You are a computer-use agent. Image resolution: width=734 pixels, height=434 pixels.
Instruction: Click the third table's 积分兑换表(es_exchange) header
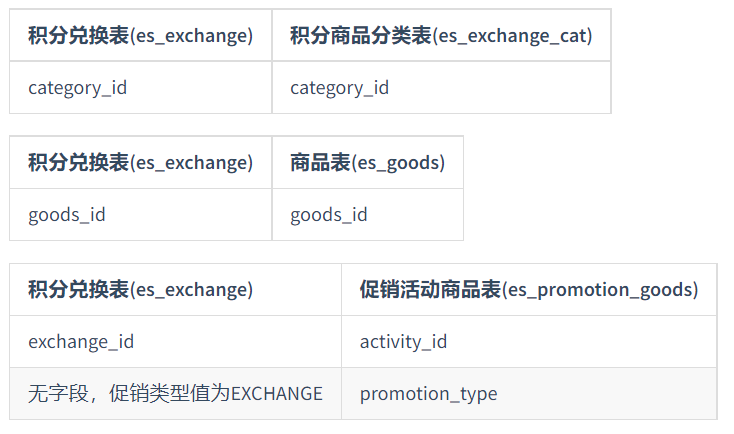point(176,290)
